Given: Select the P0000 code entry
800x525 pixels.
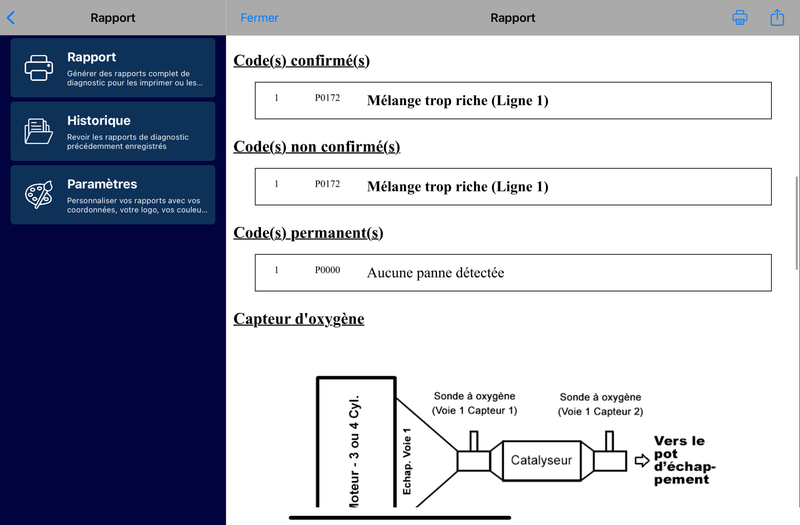Looking at the screenshot, I should 327,270.
